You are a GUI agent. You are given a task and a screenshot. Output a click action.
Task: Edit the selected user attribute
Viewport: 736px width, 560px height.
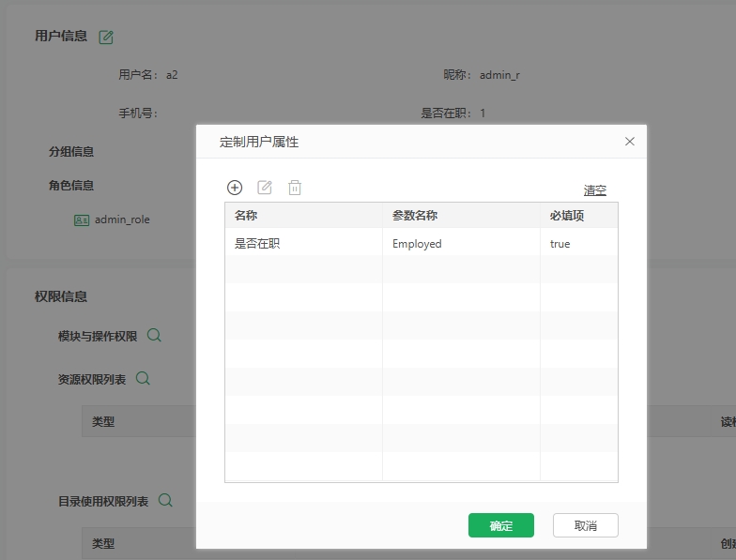265,188
